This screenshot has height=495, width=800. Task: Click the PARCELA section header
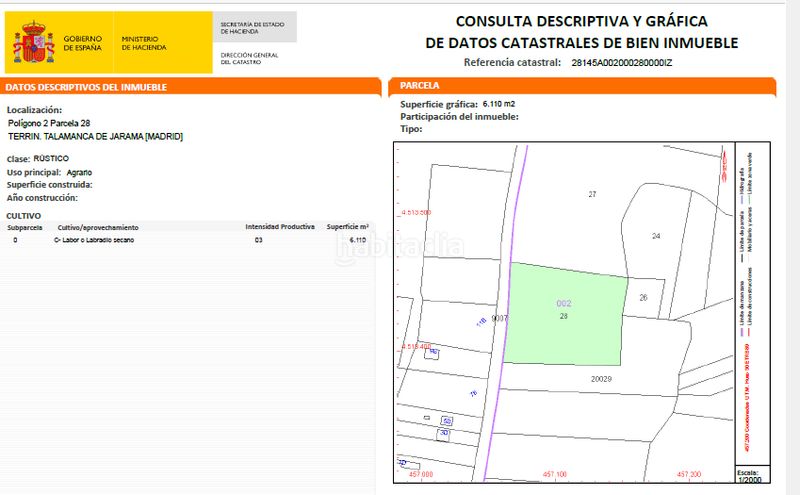pos(419,86)
